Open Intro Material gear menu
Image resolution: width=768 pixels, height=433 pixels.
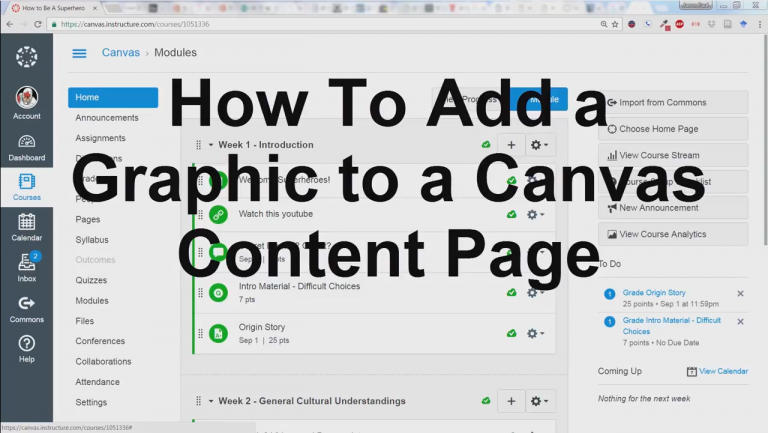535,293
